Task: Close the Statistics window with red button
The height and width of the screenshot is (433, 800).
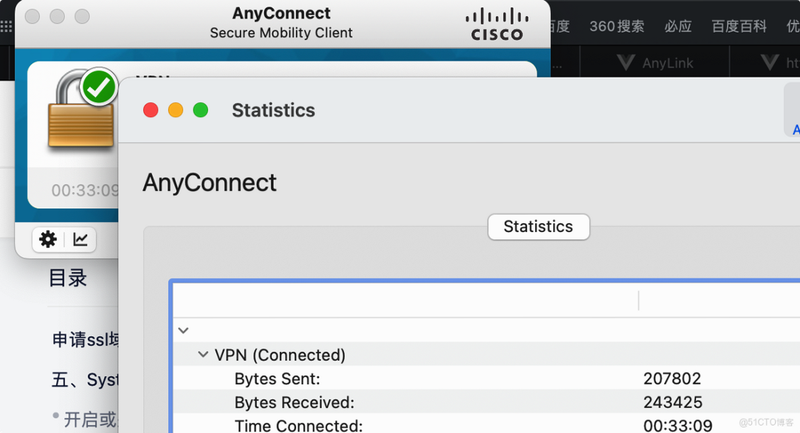Action: (x=151, y=110)
